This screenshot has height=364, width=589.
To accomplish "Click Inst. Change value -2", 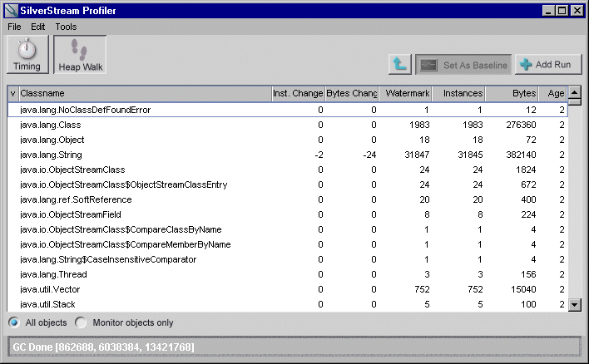I will pos(319,155).
